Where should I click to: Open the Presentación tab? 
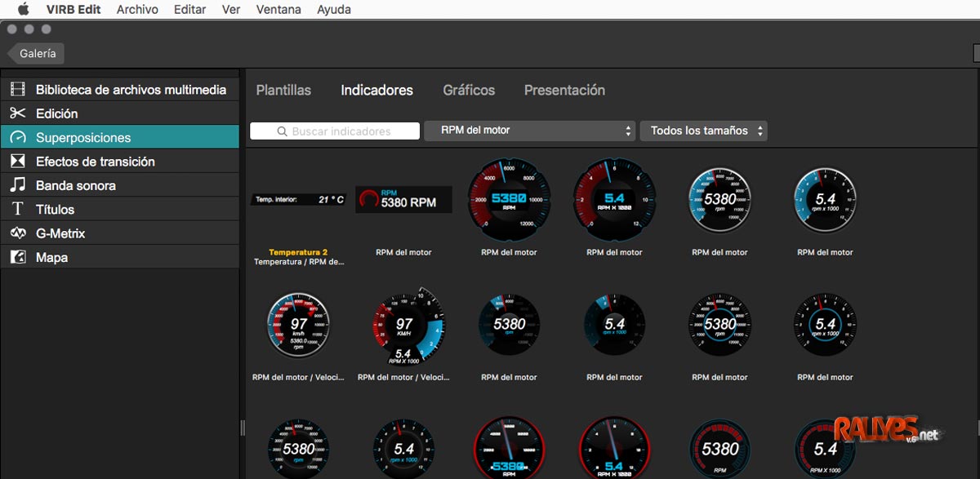[x=564, y=91]
